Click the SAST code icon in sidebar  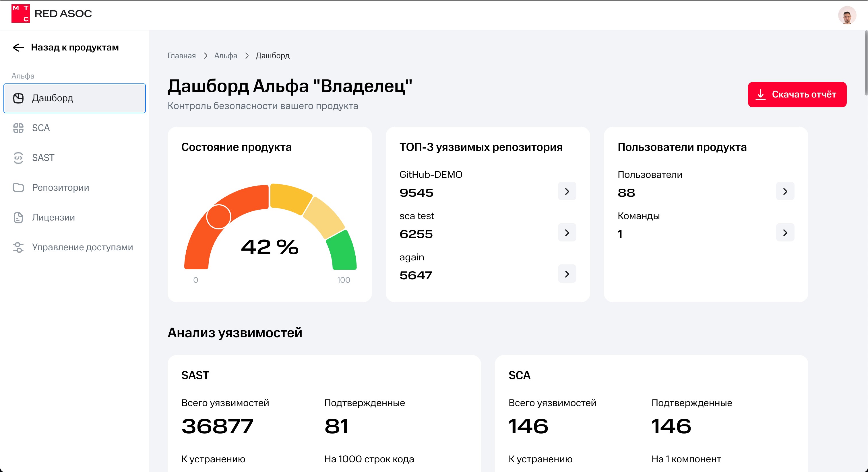(18, 157)
